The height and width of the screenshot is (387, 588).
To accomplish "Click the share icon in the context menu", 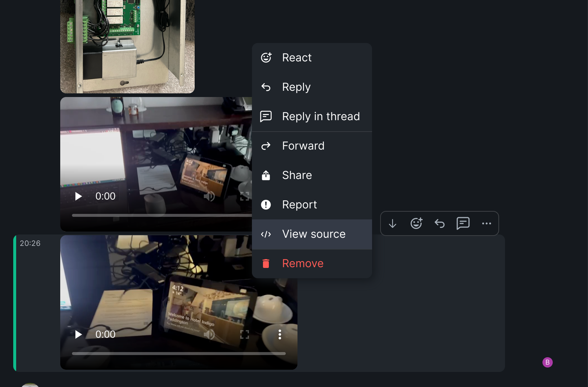I will 266,175.
